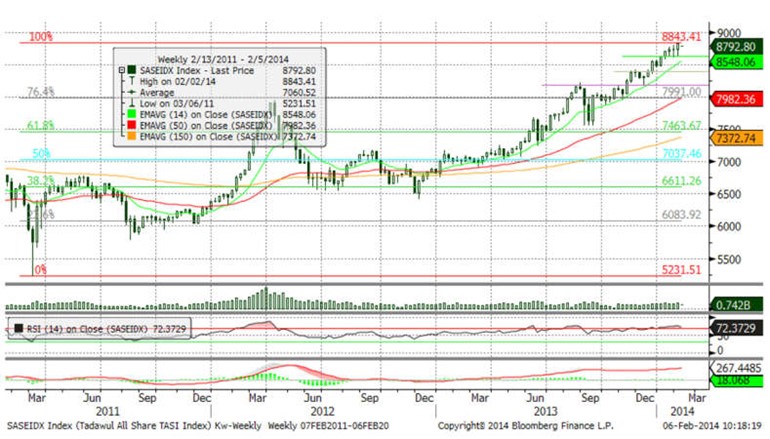Click the 2013 year label on time axis
The height and width of the screenshot is (439, 770).
click(x=545, y=411)
